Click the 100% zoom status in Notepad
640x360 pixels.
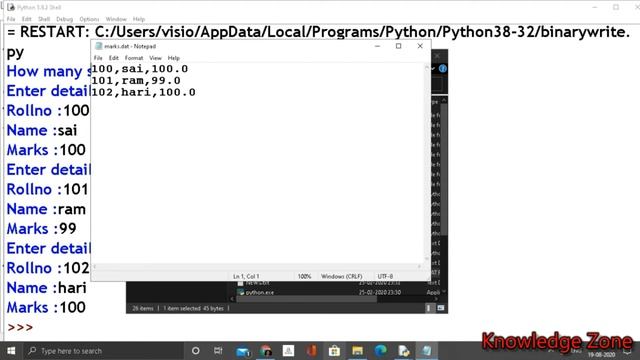click(304, 276)
